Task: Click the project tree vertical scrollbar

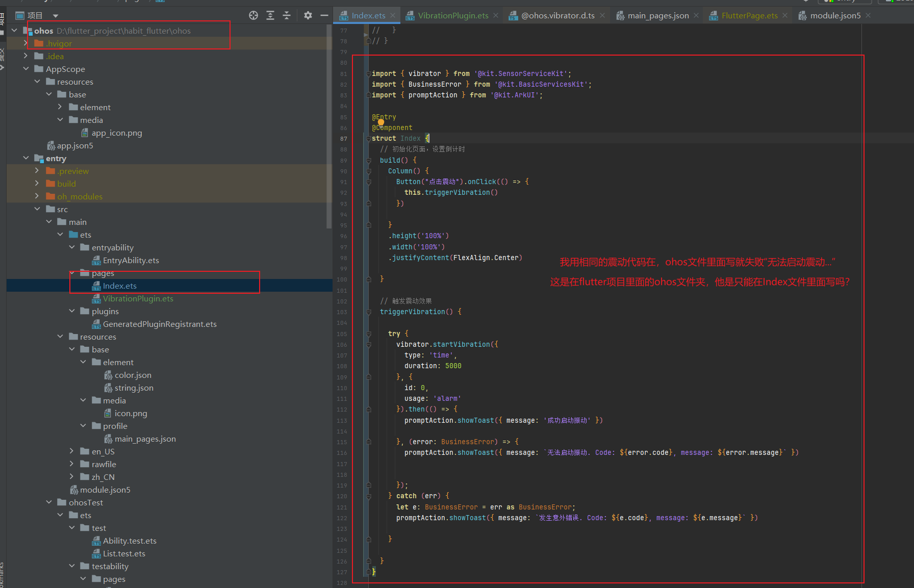Action: pos(329,127)
